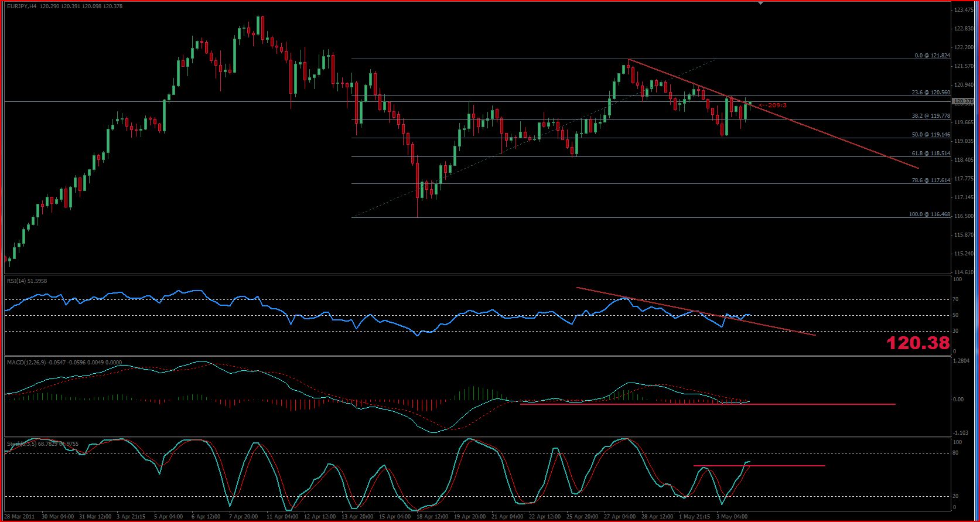This screenshot has width=980, height=522.
Task: Click the 3 May 04:00 time axis label
Action: (733, 517)
